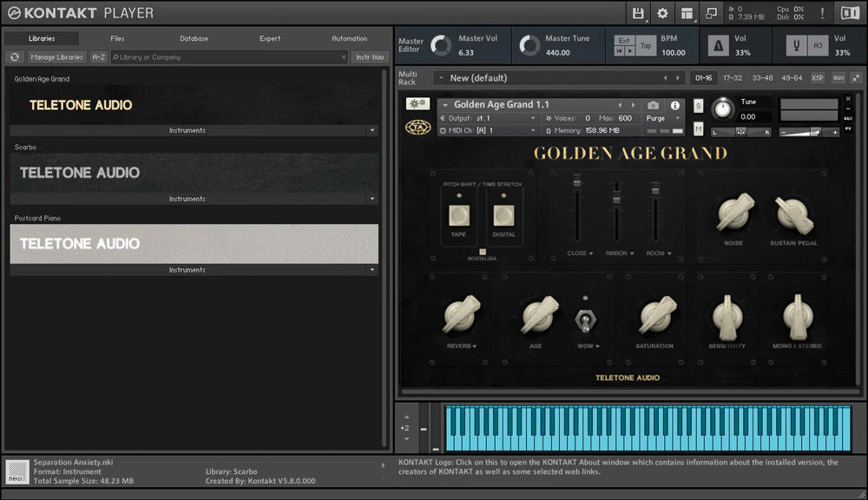This screenshot has height=500, width=868.
Task: Mute the Golden Age Grand instrument
Action: pos(698,128)
